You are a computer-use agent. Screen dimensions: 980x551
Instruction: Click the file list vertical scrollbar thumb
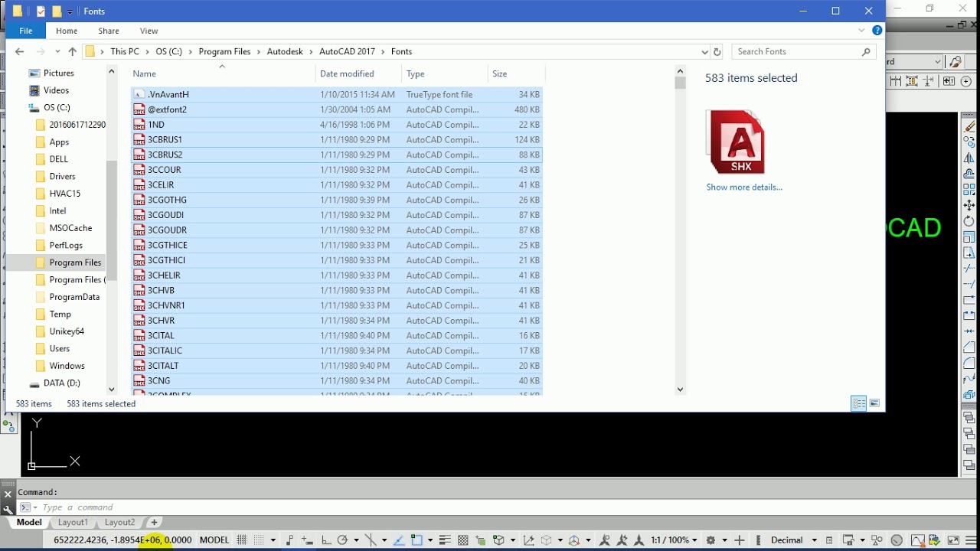[680, 83]
